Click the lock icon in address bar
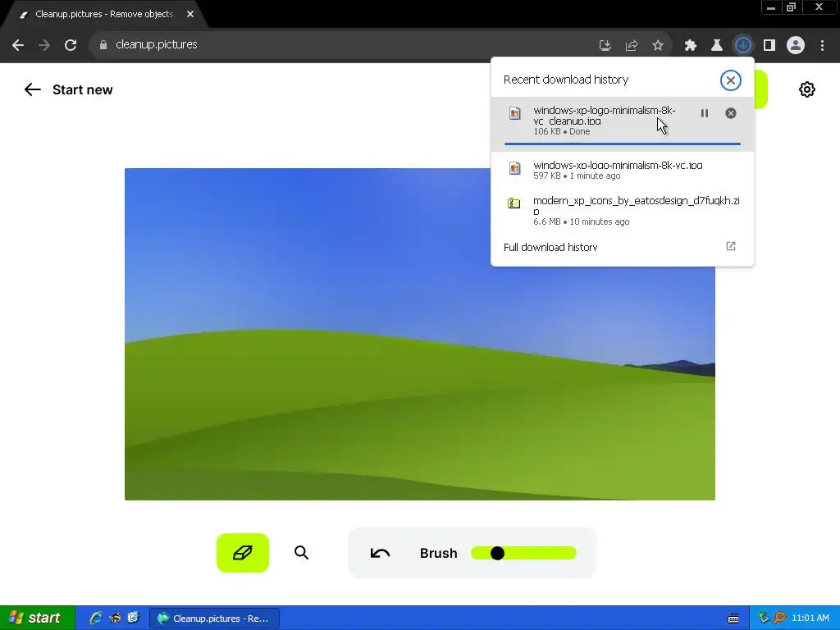Screen dimensions: 840x630 point(103,45)
